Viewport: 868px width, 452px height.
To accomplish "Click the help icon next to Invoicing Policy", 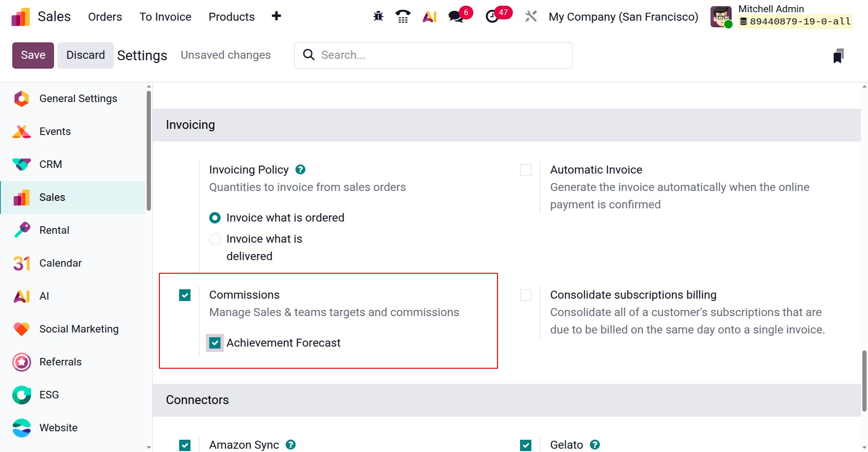I will pyautogui.click(x=300, y=169).
